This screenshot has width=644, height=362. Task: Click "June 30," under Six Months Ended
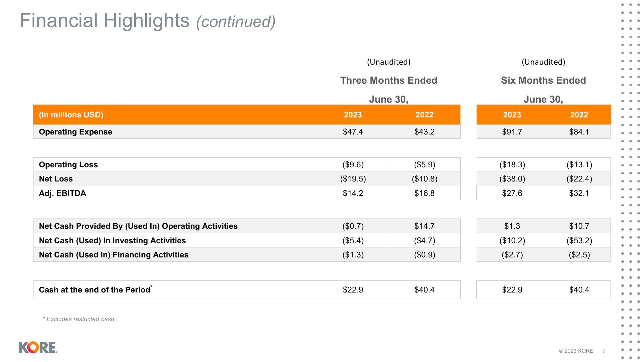coord(543,99)
